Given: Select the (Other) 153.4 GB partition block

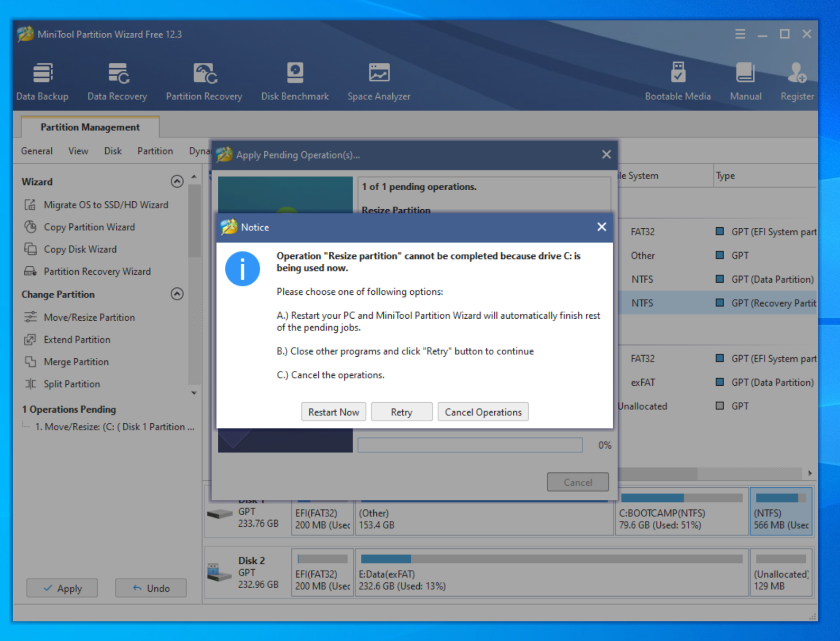Looking at the screenshot, I should (484, 518).
